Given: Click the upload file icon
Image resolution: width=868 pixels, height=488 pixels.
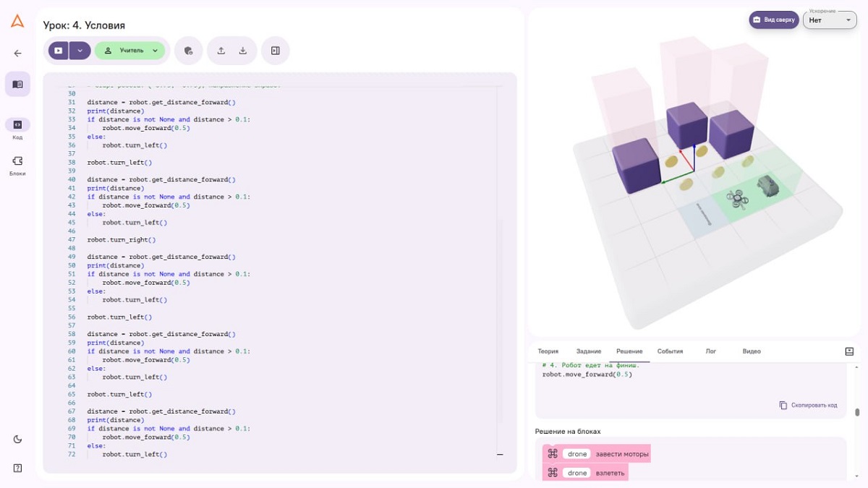Looking at the screenshot, I should click(221, 51).
